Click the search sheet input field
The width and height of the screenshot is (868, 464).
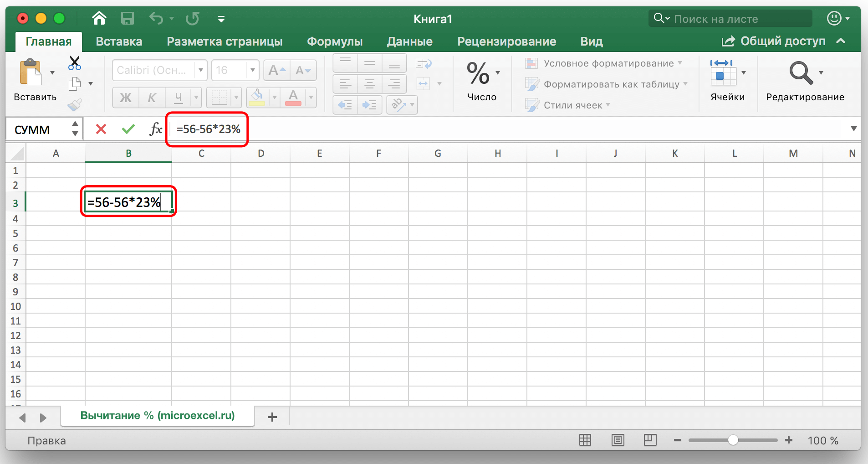click(738, 19)
